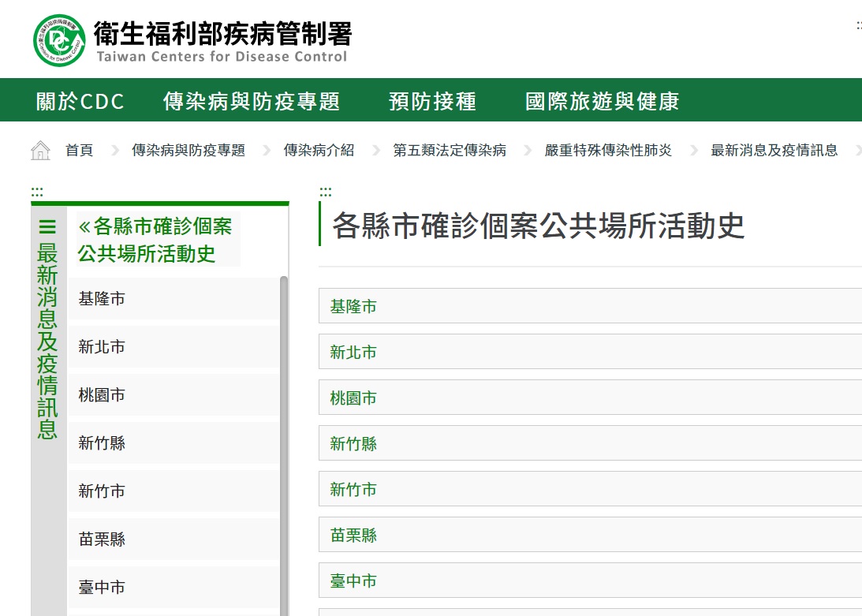Image resolution: width=862 pixels, height=616 pixels.
Task: Toggle the hamburger menu icon in sidebar
Action: 47,226
